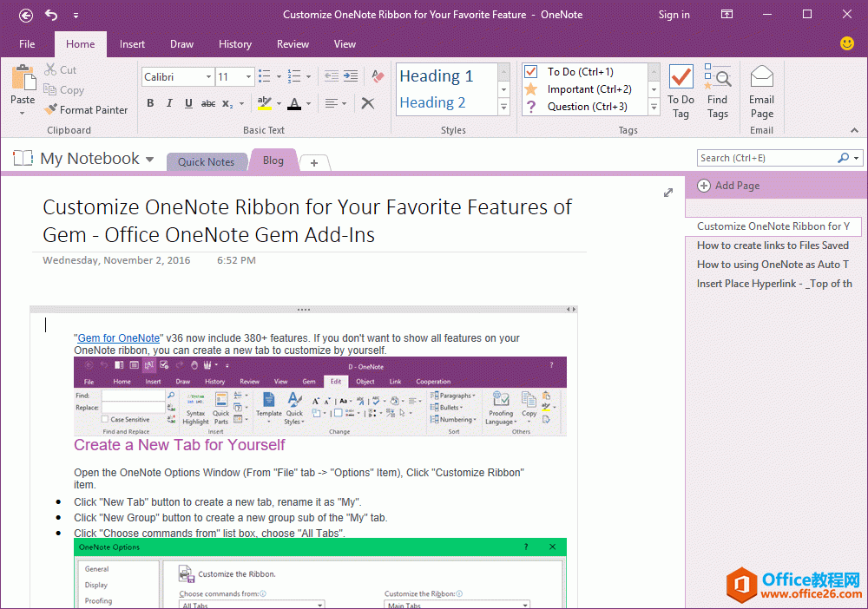The image size is (868, 609).
Task: Expand page to full view arrow icon
Action: [x=668, y=193]
